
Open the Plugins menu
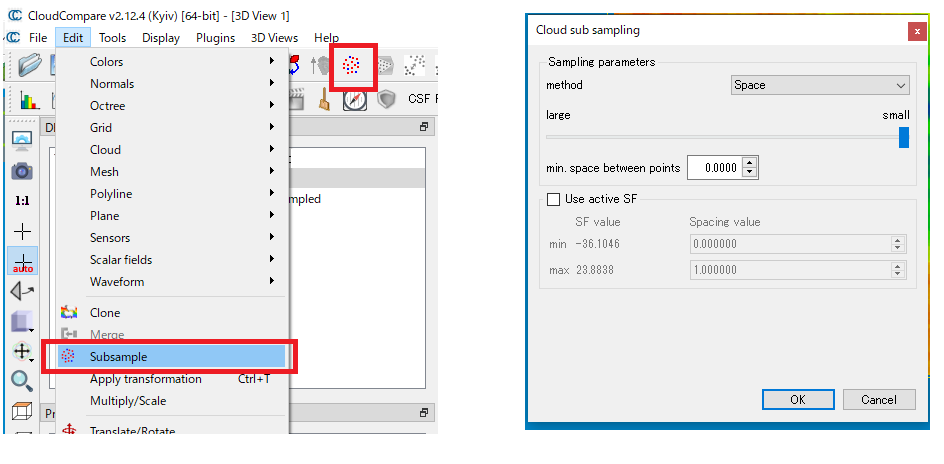(216, 37)
